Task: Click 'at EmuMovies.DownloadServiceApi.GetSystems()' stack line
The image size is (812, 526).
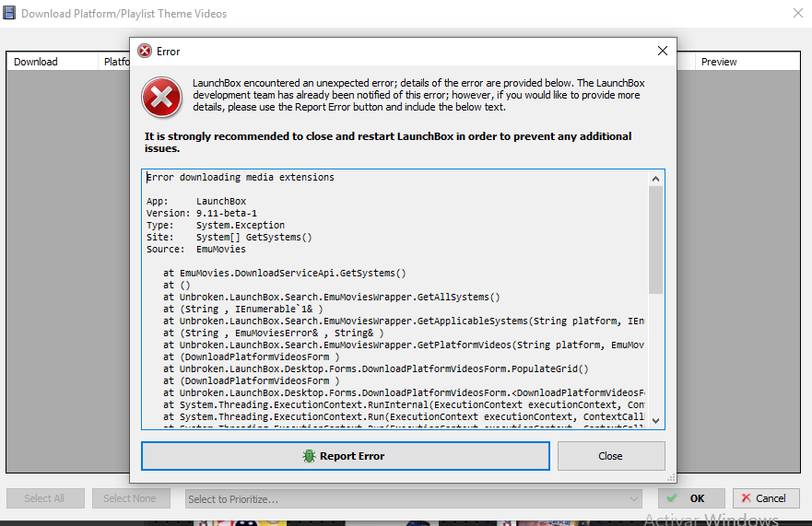Action: coord(284,273)
